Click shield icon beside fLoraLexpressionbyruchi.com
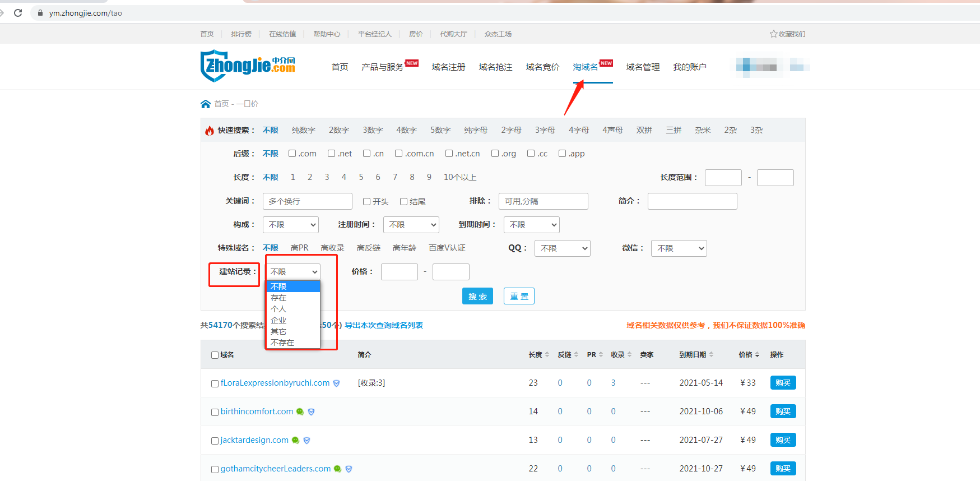This screenshot has width=980, height=481. point(336,383)
